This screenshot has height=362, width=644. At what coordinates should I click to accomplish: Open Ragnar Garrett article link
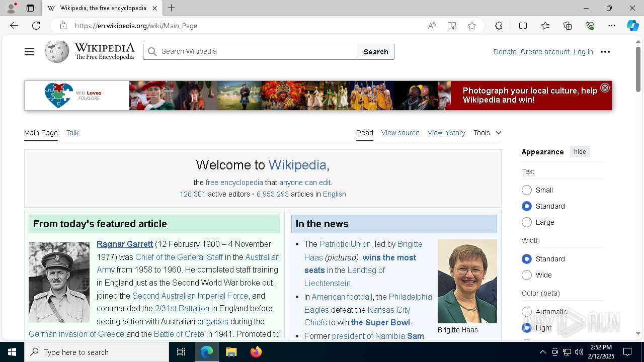tap(125, 244)
